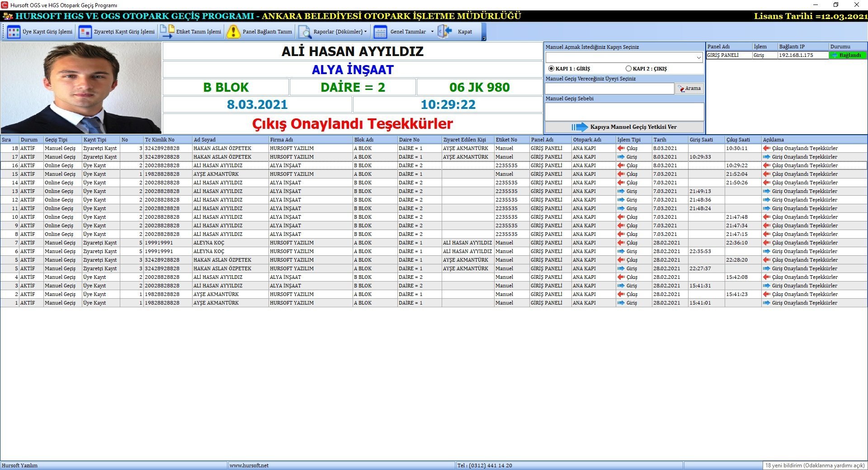Select KAPI 2 : ÇIKIŞ radio button
The width and height of the screenshot is (868, 470).
628,69
